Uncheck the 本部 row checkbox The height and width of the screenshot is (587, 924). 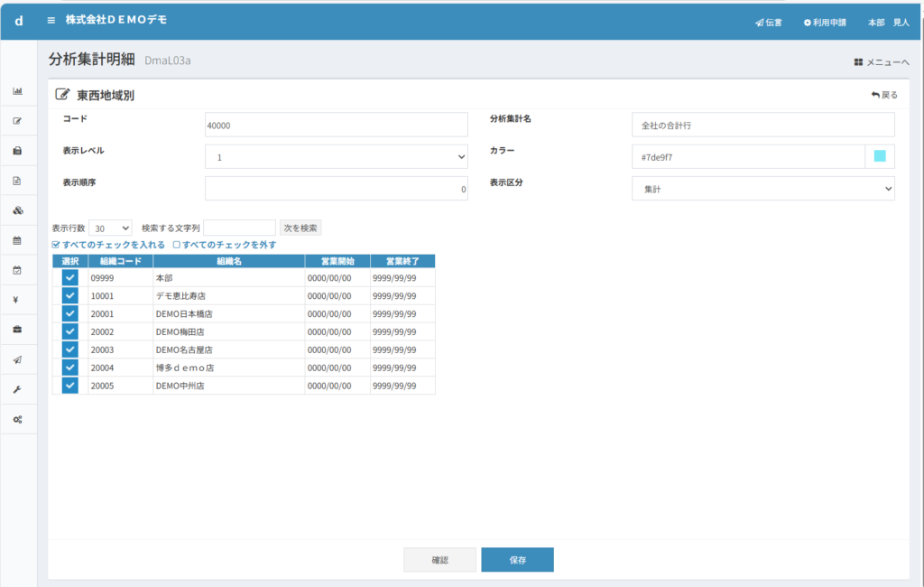tap(69, 278)
